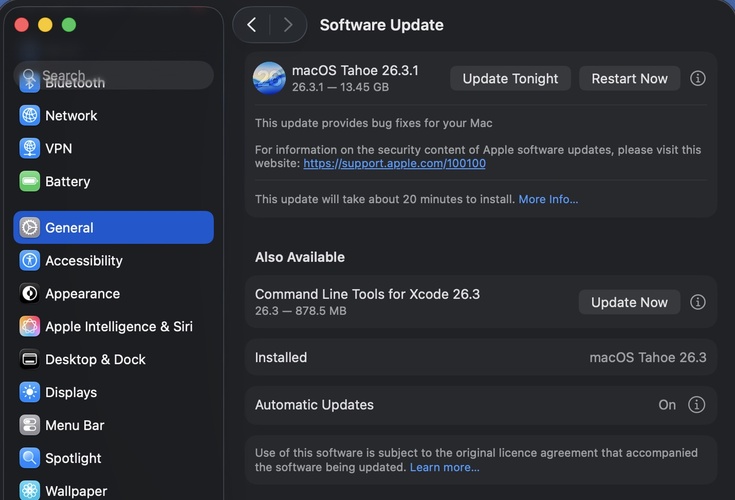Image resolution: width=735 pixels, height=500 pixels.
Task: Click the green Battery icon
Action: pos(30,181)
